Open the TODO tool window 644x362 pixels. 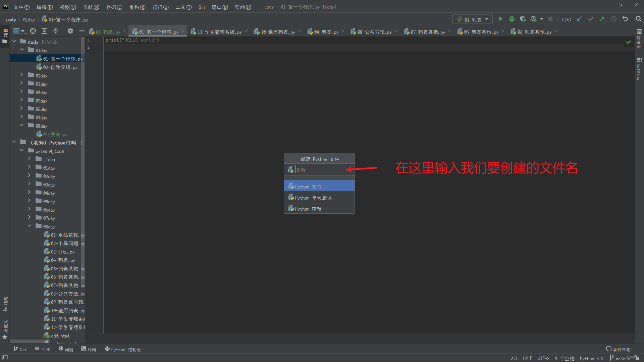(x=43, y=349)
